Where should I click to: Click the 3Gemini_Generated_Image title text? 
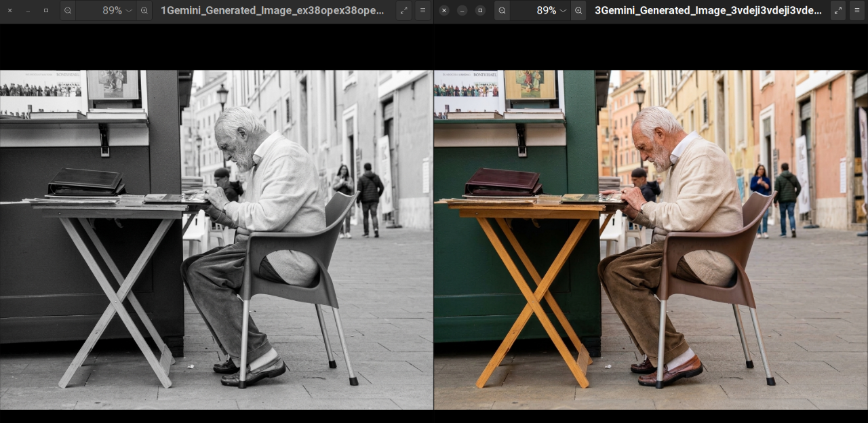(708, 11)
